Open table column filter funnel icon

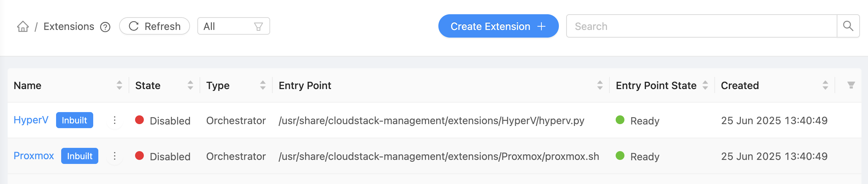[x=851, y=85]
